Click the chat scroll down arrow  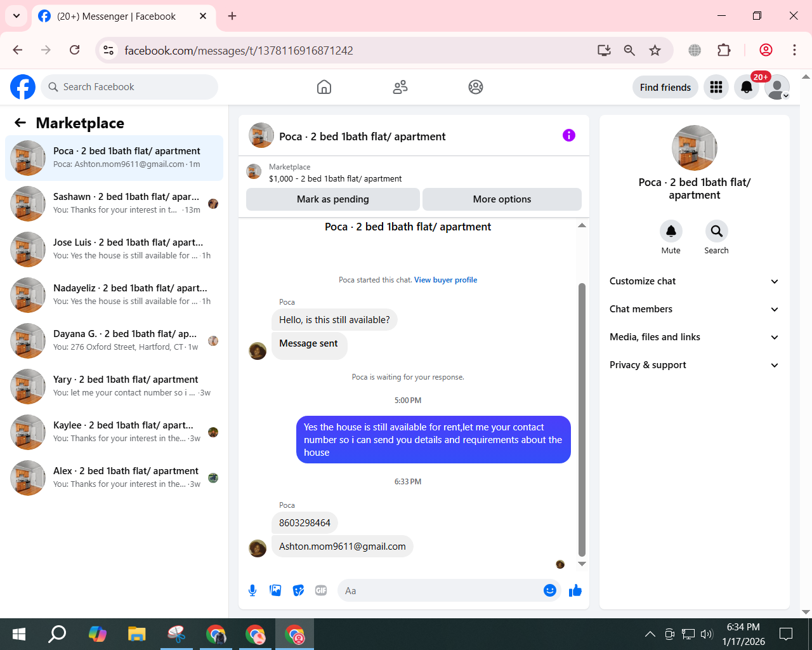(582, 564)
